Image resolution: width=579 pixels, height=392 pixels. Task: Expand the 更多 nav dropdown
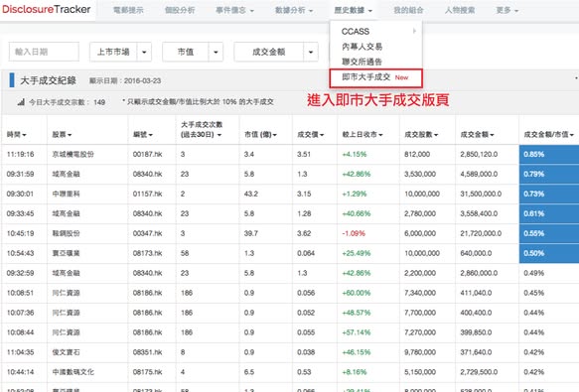[507, 10]
